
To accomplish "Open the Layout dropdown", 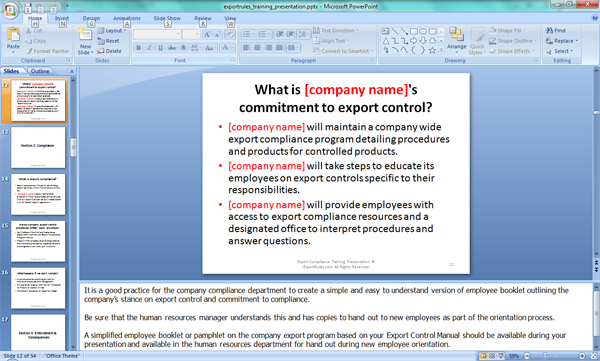I will point(112,30).
